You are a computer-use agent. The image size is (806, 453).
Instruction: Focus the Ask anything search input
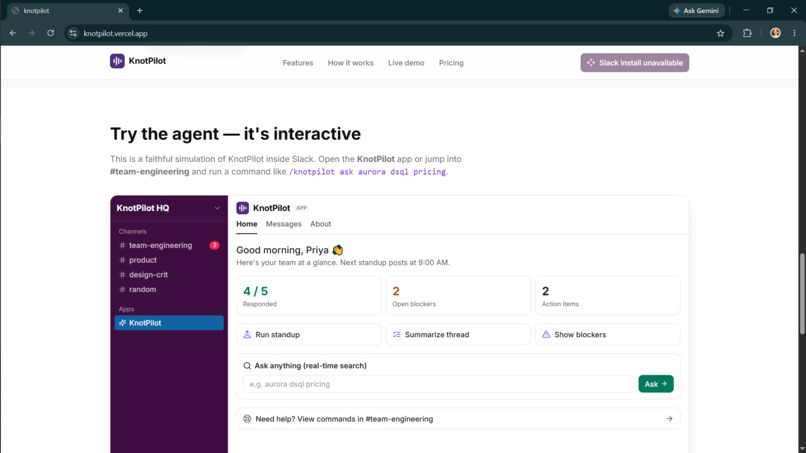(x=438, y=384)
